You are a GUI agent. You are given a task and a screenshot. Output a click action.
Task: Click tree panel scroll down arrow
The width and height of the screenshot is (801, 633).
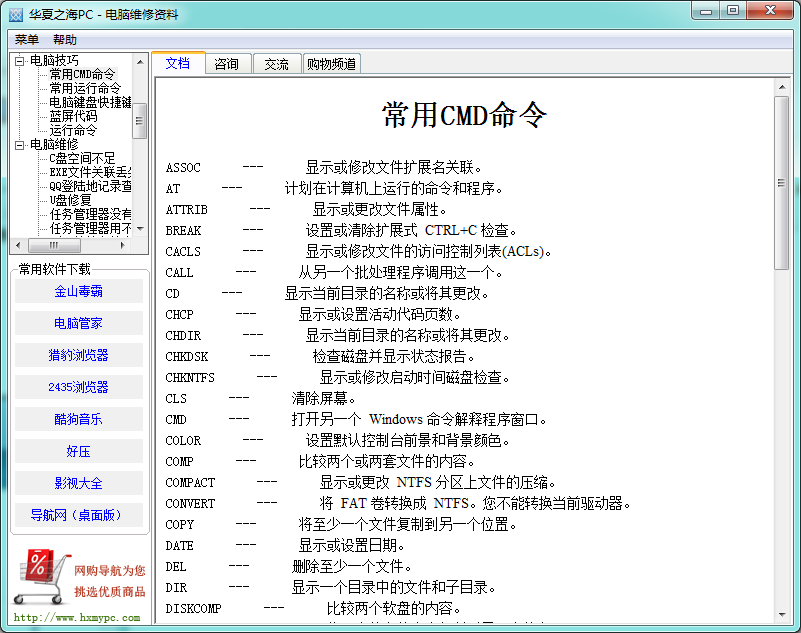point(140,228)
